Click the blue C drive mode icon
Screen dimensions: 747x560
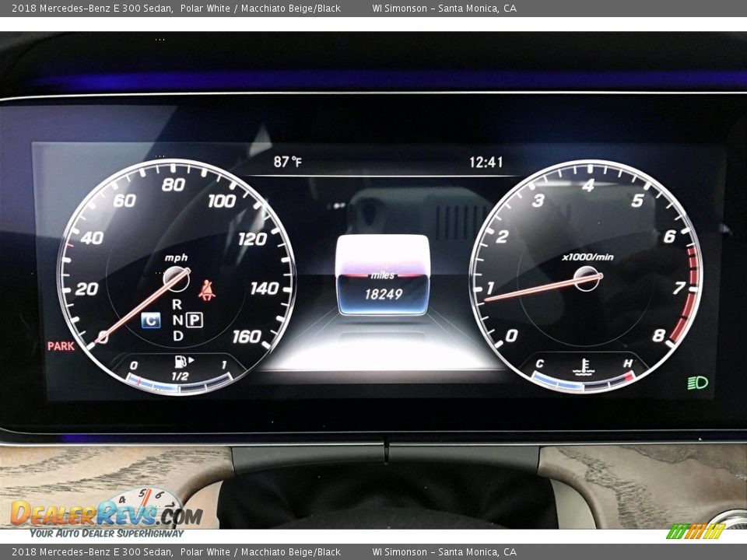click(150, 320)
